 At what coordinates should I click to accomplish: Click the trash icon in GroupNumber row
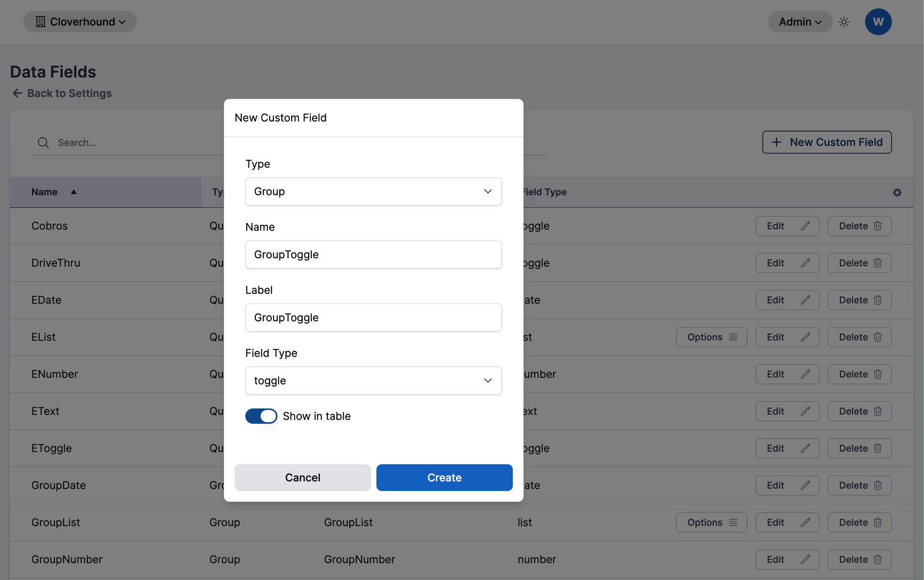pyautogui.click(x=878, y=560)
